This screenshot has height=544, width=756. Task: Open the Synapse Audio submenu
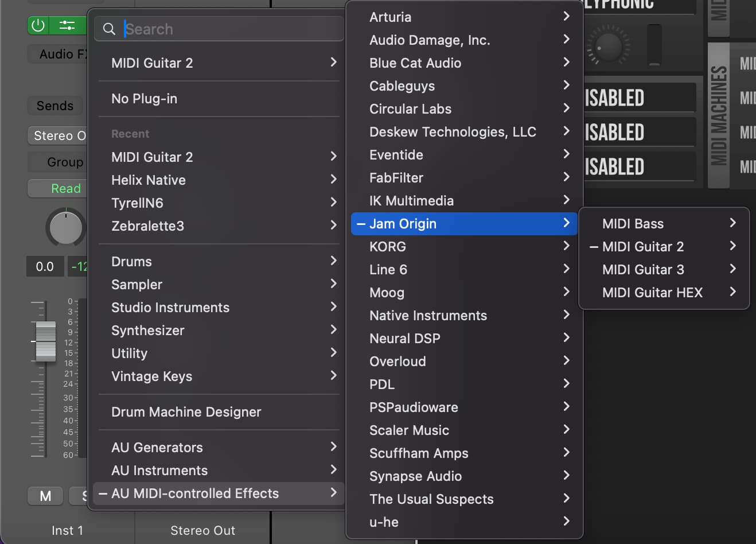point(464,476)
